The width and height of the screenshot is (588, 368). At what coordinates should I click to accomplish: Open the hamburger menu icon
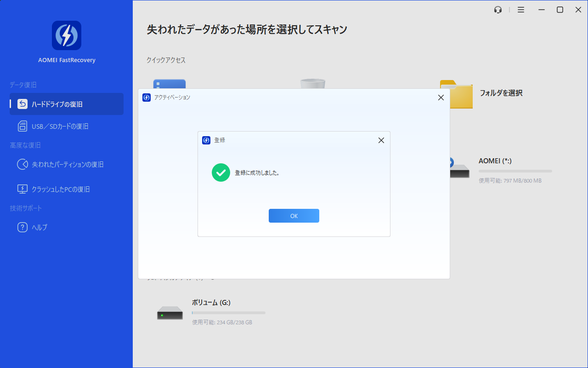521,10
